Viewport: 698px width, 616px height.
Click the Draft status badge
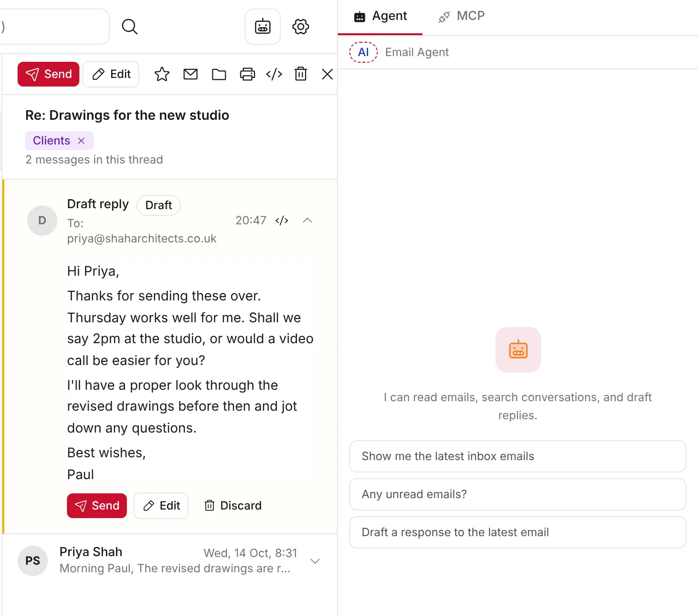(159, 205)
